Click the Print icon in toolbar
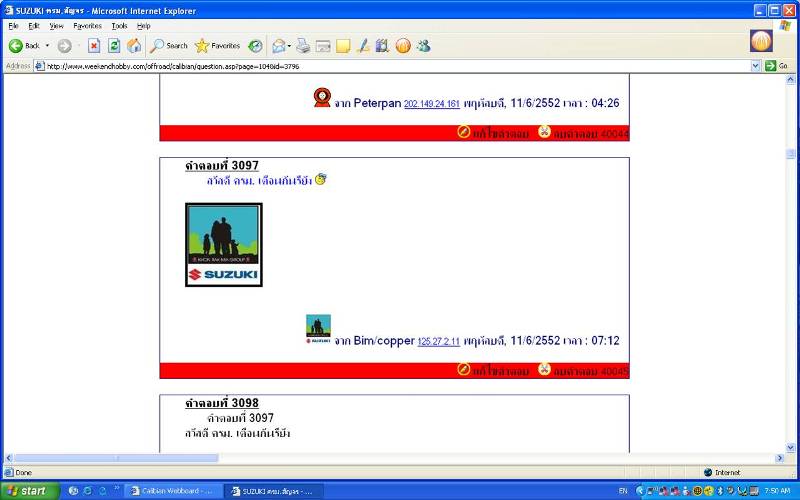800x500 pixels. pyautogui.click(x=303, y=46)
